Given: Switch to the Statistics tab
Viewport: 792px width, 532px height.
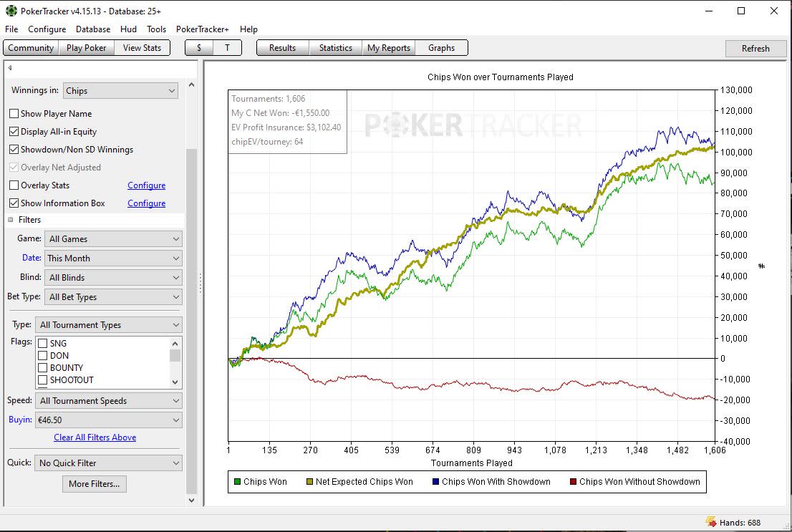Looking at the screenshot, I should point(335,48).
